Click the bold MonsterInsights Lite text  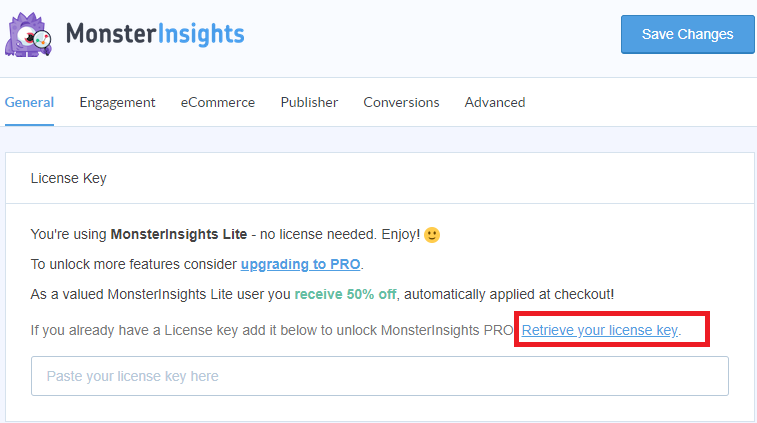pos(178,235)
